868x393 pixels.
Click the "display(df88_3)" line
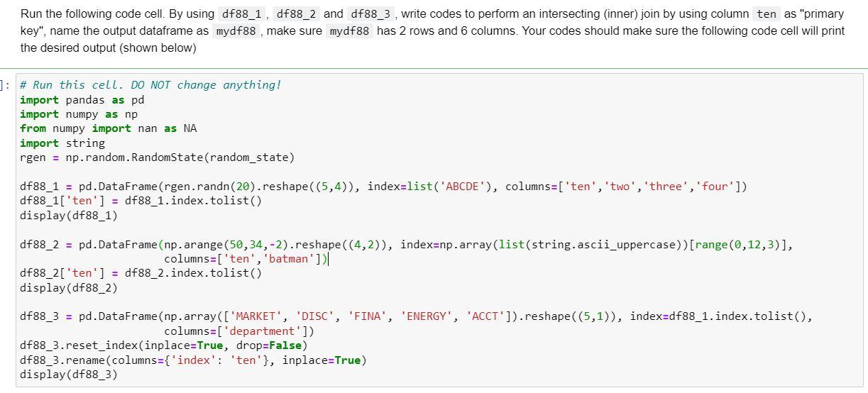coord(69,375)
